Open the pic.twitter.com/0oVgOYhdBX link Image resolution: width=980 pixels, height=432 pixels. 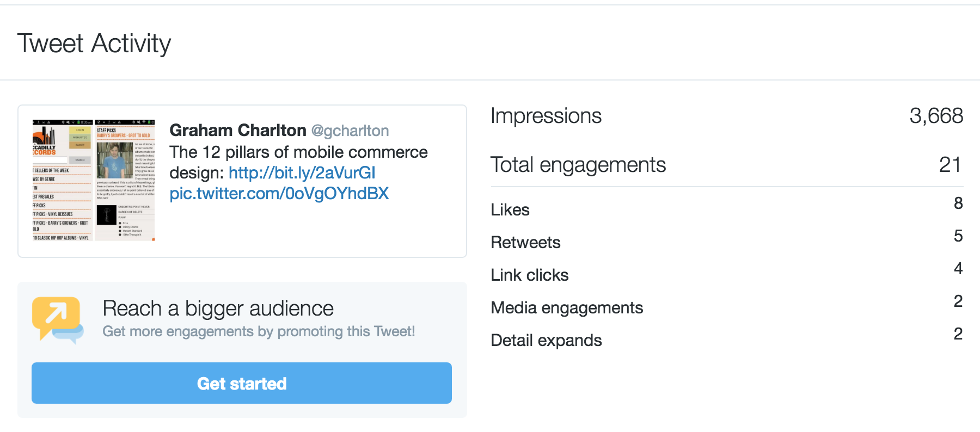coord(279,194)
